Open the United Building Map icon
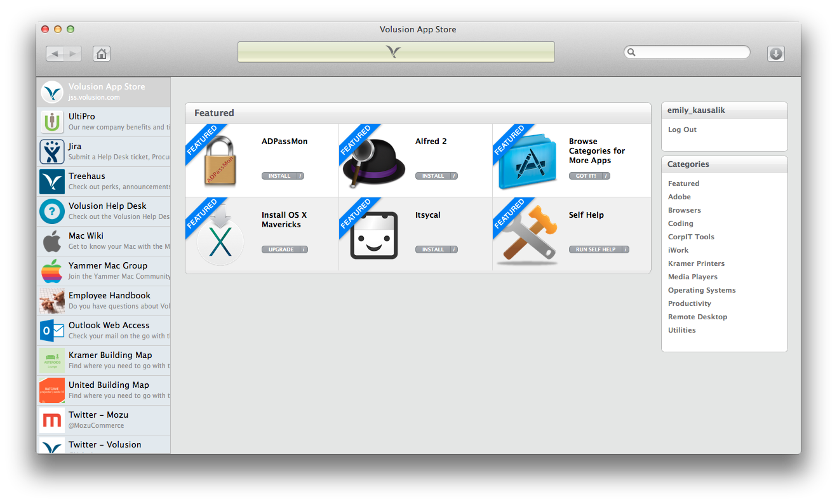This screenshot has width=837, height=504. (x=51, y=390)
